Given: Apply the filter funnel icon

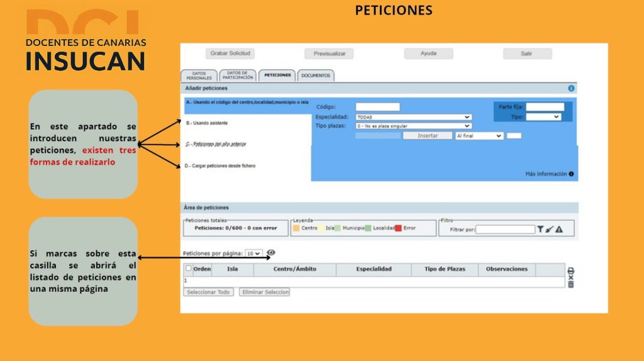Looking at the screenshot, I should pyautogui.click(x=540, y=230).
